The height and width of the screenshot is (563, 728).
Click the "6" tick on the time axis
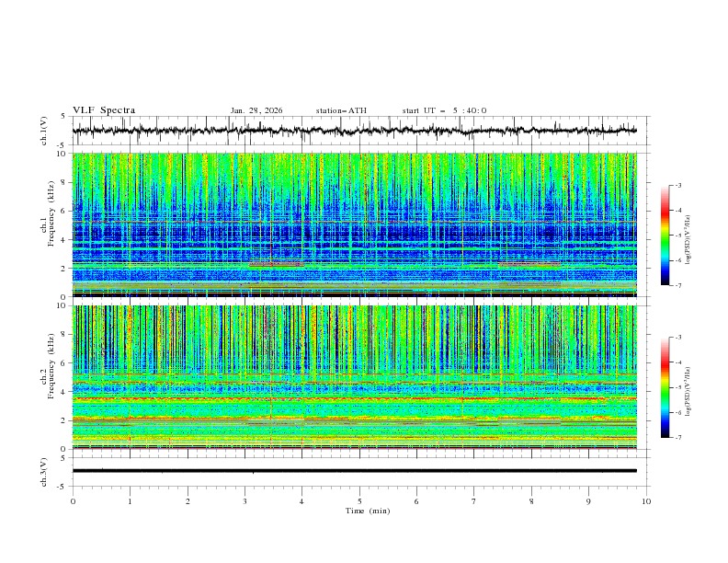(417, 501)
